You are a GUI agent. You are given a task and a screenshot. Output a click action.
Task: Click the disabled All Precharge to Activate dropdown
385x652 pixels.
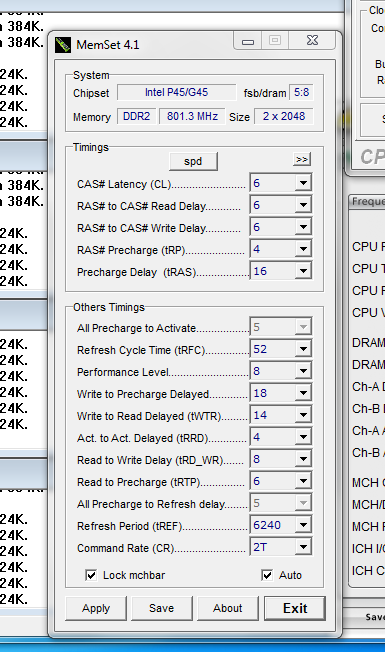coord(281,327)
